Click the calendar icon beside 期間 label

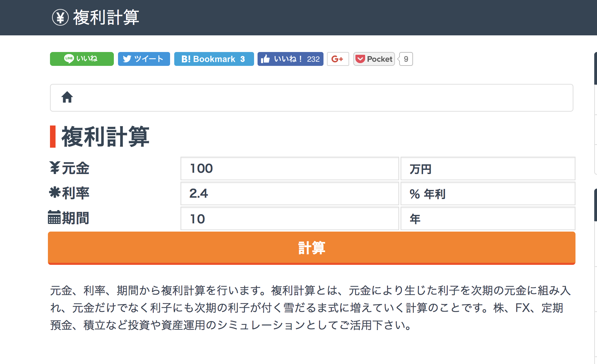(54, 217)
